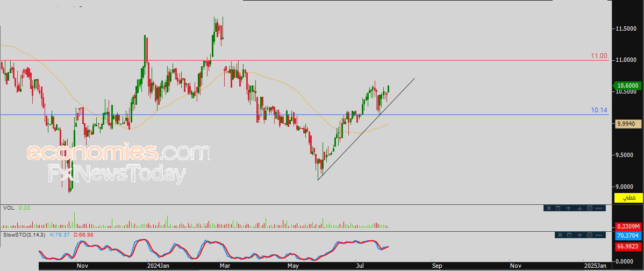Image resolution: width=644 pixels, height=271 pixels.
Task: Click the 11.0000 price axis label
Action: pyautogui.click(x=626, y=60)
